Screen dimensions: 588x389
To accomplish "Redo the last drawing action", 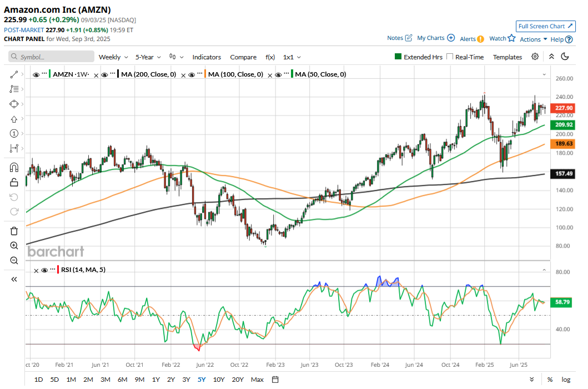I will (x=14, y=212).
